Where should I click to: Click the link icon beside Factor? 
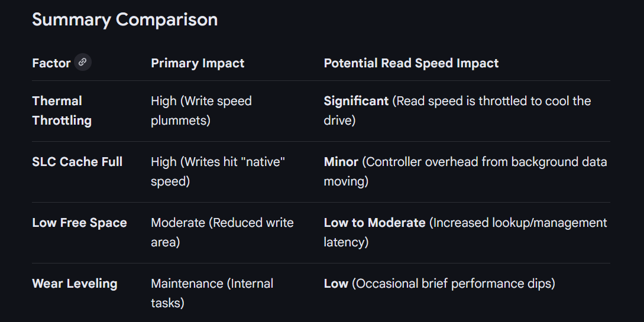point(83,63)
